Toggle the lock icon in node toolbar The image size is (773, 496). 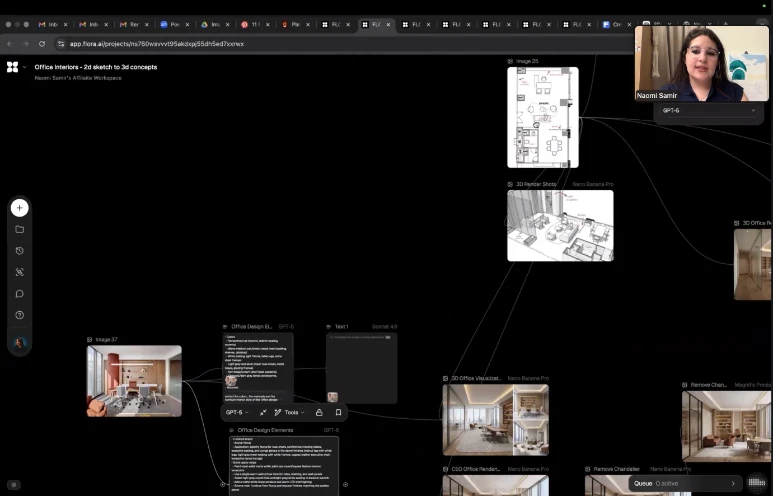click(319, 412)
